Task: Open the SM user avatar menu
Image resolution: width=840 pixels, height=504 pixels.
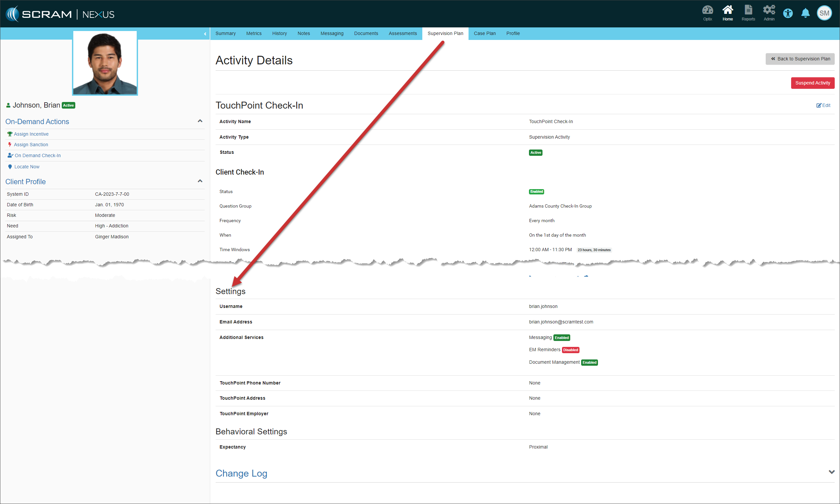Action: (824, 13)
